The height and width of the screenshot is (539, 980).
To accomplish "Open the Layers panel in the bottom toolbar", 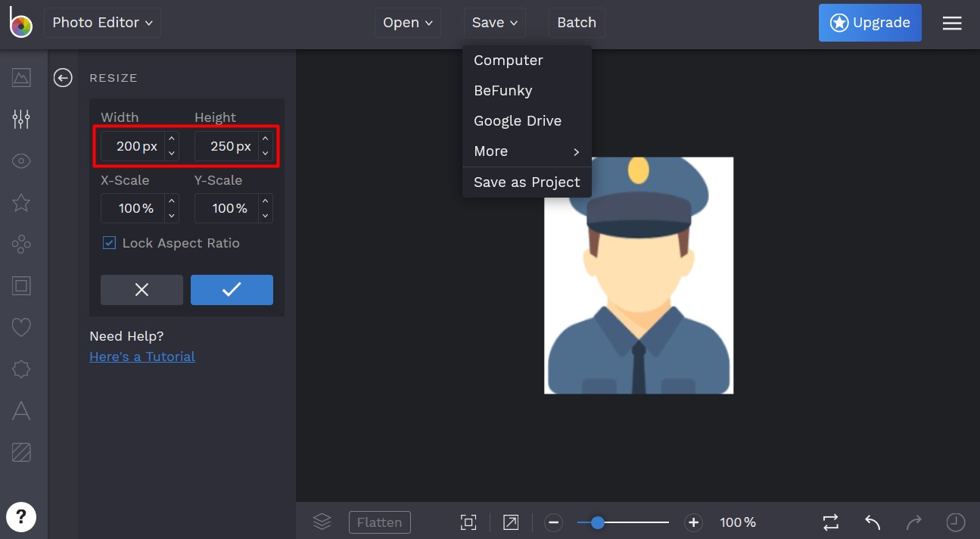I will (x=322, y=522).
